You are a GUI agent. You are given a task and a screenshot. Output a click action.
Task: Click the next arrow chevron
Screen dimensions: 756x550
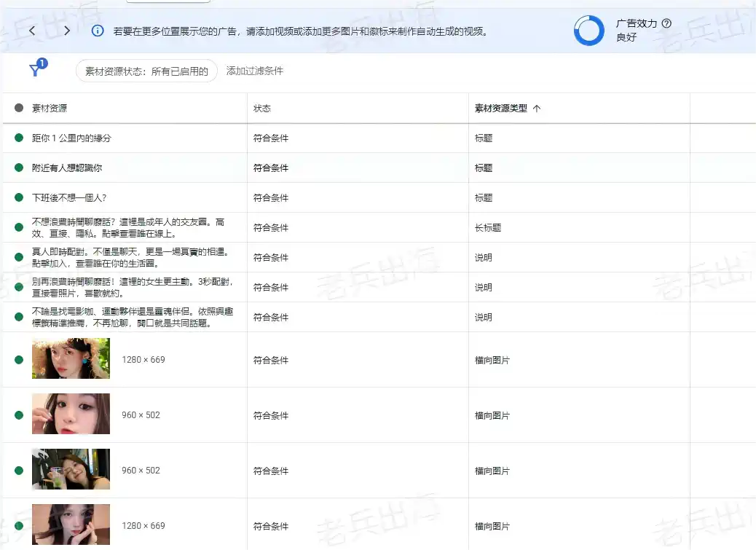67,31
